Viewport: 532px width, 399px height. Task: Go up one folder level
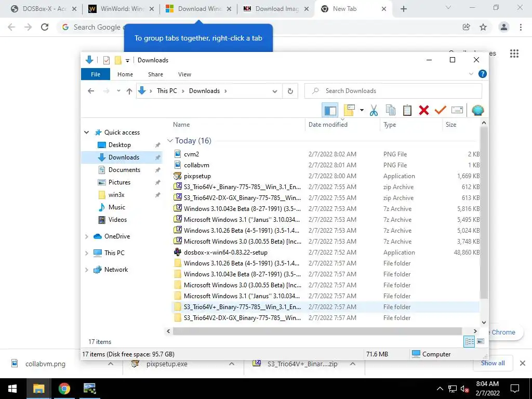tap(129, 91)
